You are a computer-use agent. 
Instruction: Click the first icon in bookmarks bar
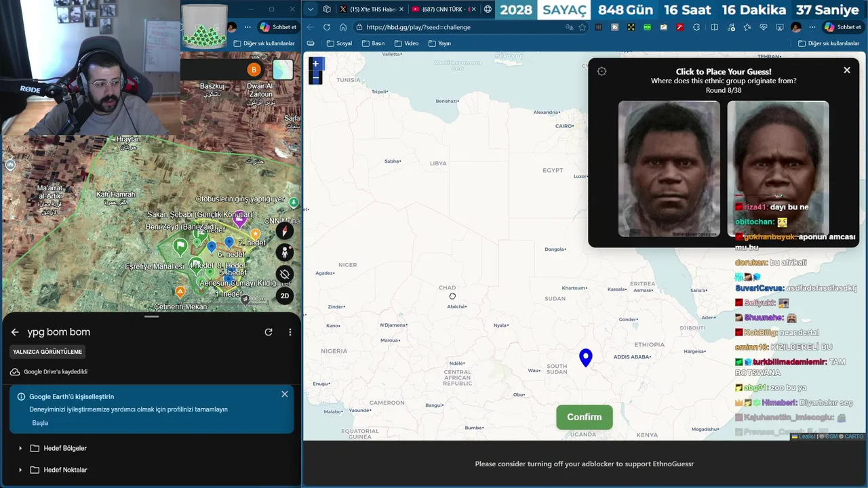point(311,43)
